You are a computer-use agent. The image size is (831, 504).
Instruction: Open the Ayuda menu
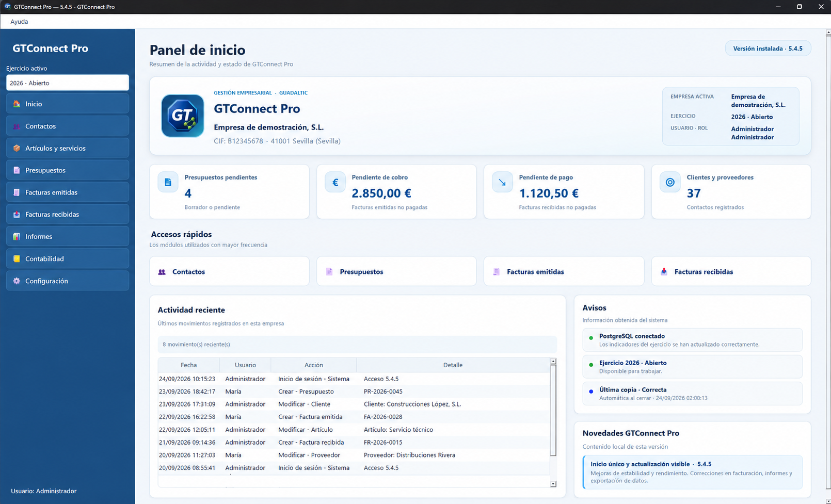(19, 22)
